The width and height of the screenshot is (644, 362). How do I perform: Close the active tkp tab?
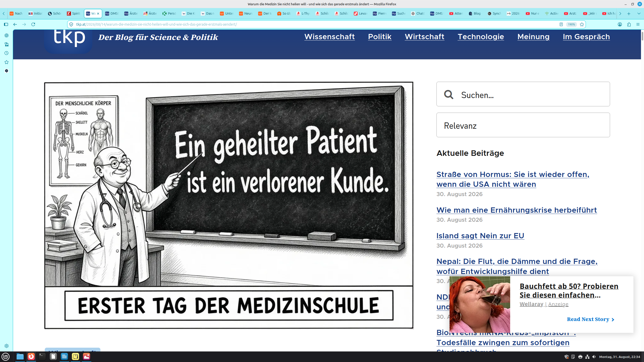click(x=98, y=14)
